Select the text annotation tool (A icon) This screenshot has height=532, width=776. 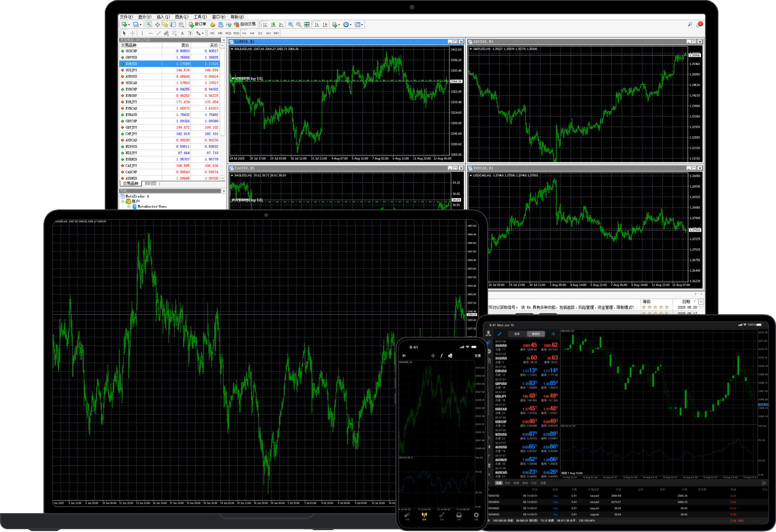pos(182,33)
